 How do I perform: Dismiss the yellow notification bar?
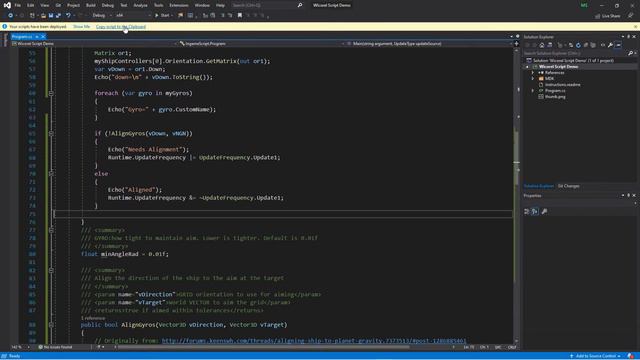[636, 27]
